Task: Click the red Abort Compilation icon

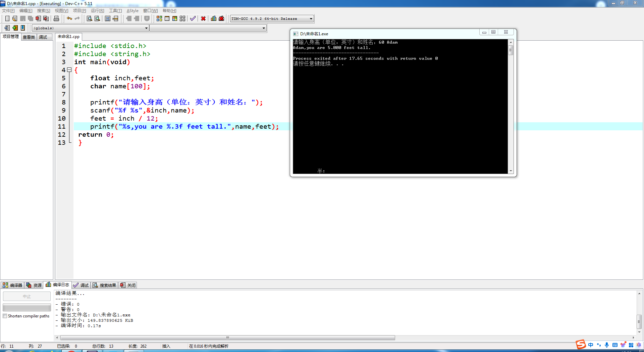Action: [203, 18]
